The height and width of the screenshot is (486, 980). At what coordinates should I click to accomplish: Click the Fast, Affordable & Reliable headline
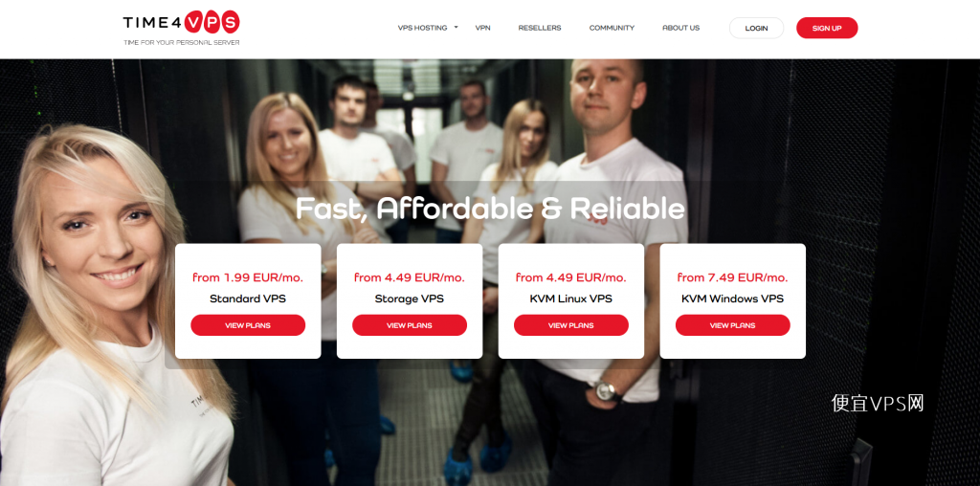pyautogui.click(x=490, y=209)
